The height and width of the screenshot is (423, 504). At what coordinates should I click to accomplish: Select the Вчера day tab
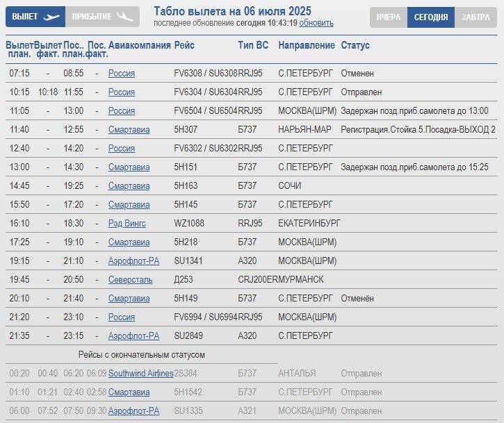(x=389, y=17)
